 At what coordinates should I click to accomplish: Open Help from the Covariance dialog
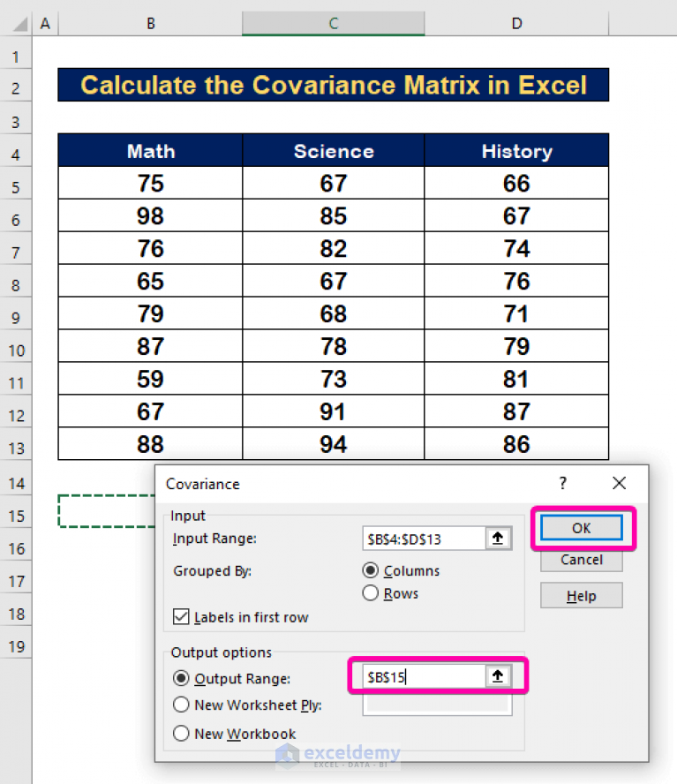582,595
